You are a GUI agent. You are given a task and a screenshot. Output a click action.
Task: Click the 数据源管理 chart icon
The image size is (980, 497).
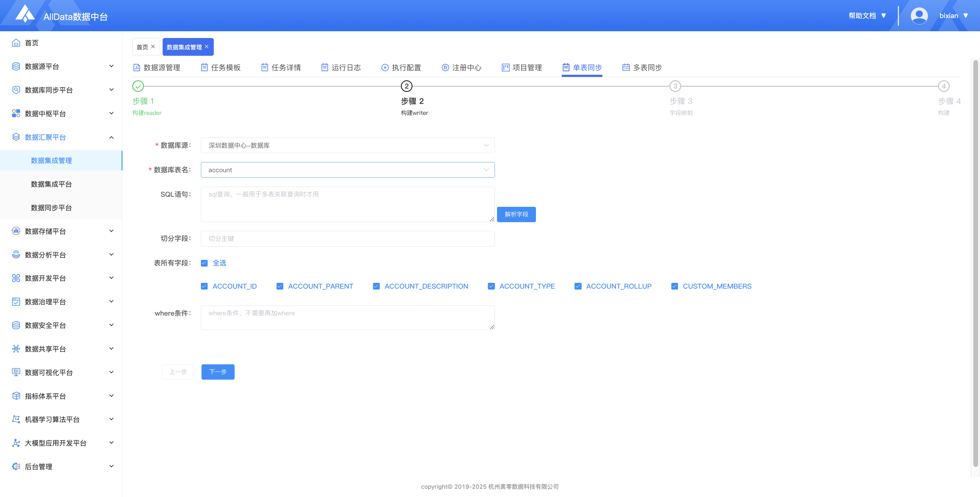[x=137, y=67]
